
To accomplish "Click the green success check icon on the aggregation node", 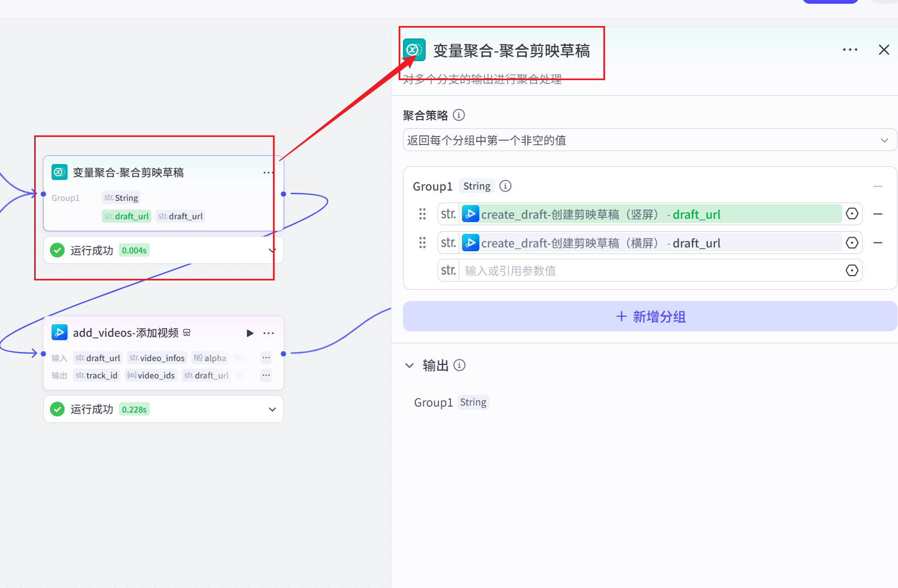I will pyautogui.click(x=57, y=250).
